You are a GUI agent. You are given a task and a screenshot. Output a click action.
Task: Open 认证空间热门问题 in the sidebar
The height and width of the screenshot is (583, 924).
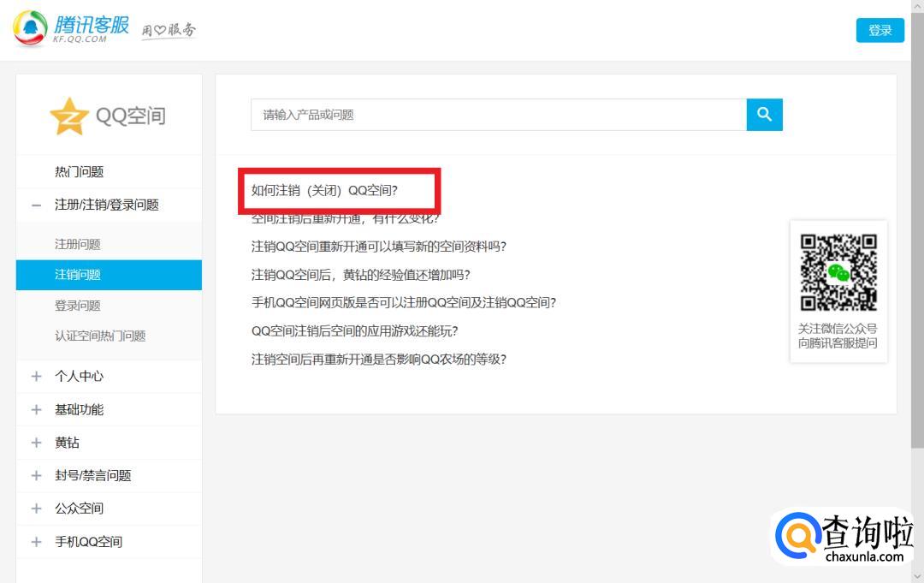(x=100, y=336)
